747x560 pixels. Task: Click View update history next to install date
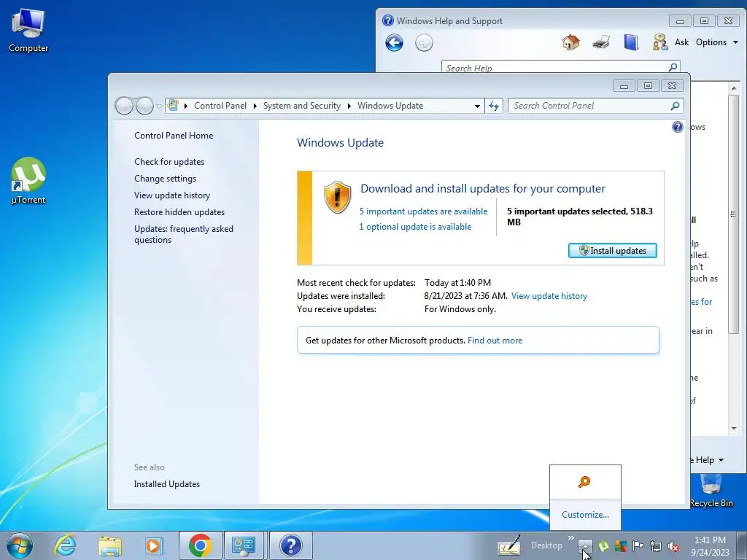tap(549, 296)
